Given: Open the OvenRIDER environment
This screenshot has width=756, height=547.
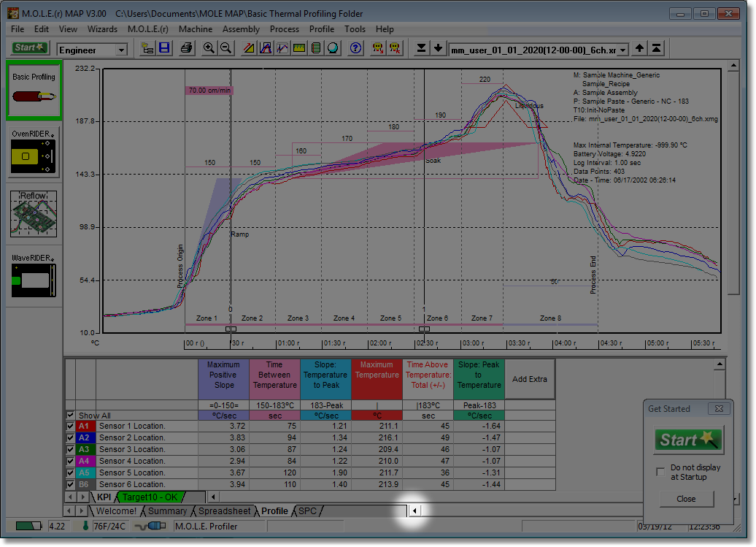Looking at the screenshot, I should [x=34, y=152].
